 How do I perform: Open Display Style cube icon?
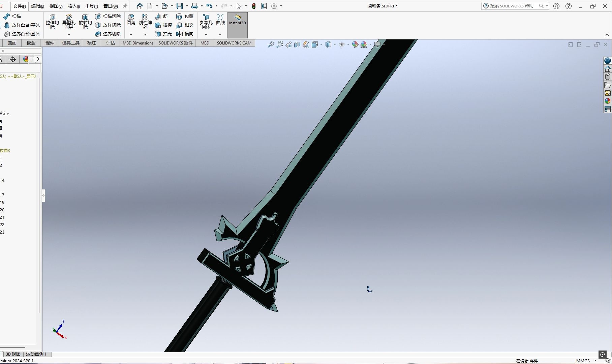click(328, 44)
